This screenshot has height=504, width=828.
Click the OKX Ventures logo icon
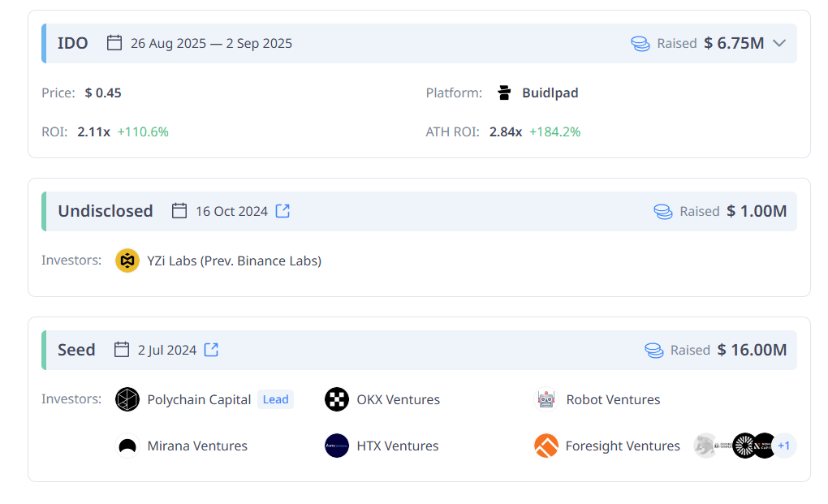click(x=337, y=399)
